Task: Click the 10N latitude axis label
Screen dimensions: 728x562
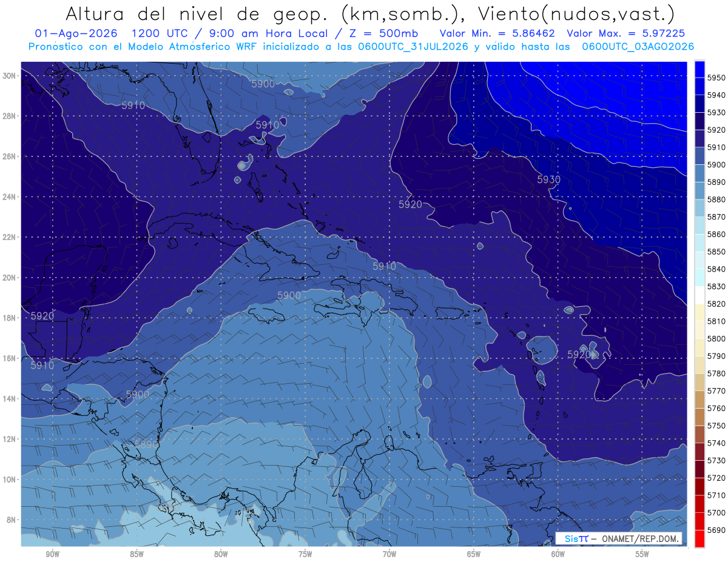Action: (9, 479)
